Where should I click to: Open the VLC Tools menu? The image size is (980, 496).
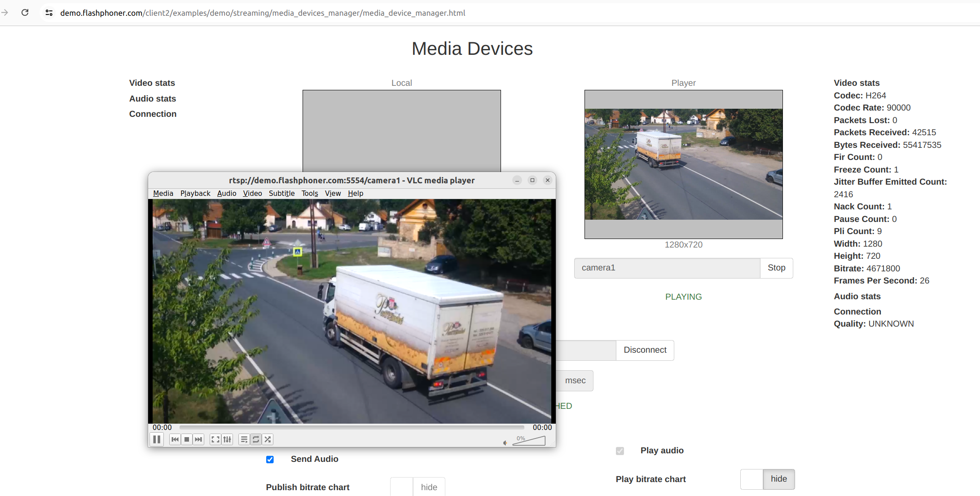[310, 193]
